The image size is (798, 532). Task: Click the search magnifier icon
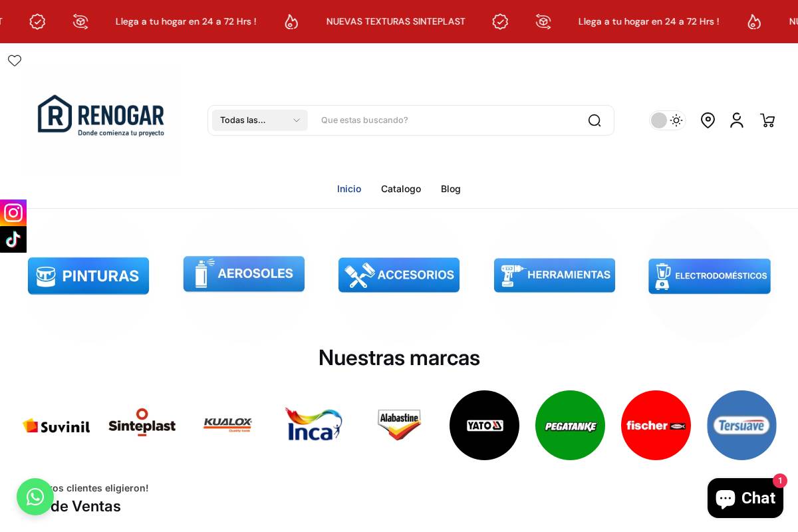595,120
